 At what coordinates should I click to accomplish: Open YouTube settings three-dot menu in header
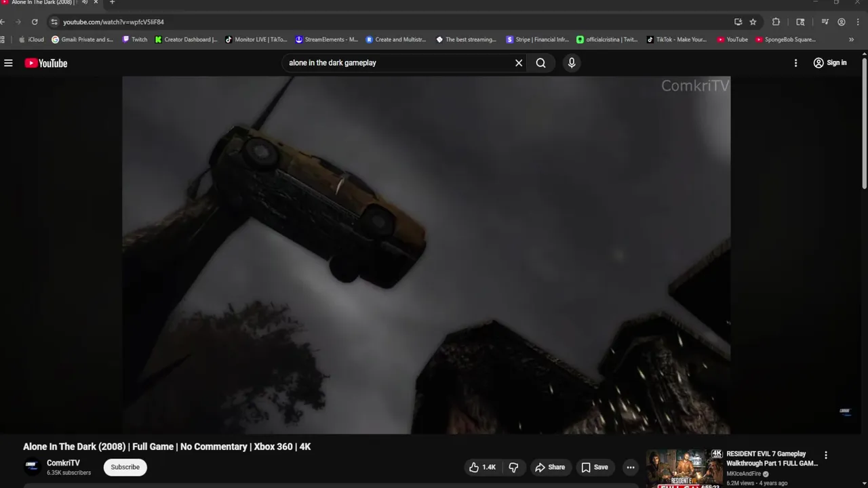point(795,63)
